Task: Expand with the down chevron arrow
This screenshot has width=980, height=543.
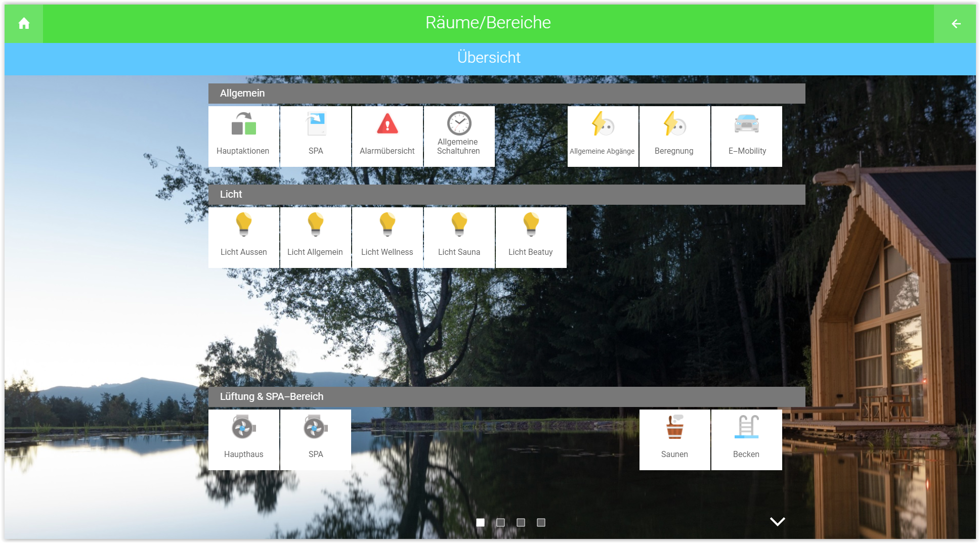Action: 777,521
